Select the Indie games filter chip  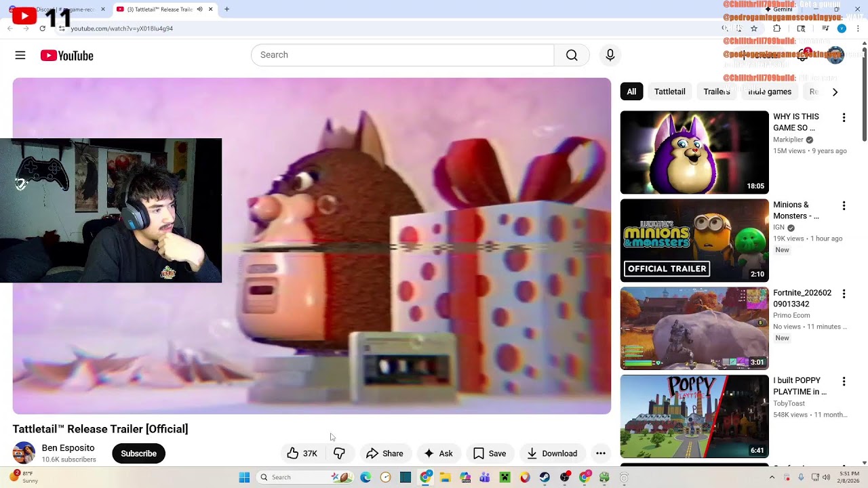click(x=770, y=91)
